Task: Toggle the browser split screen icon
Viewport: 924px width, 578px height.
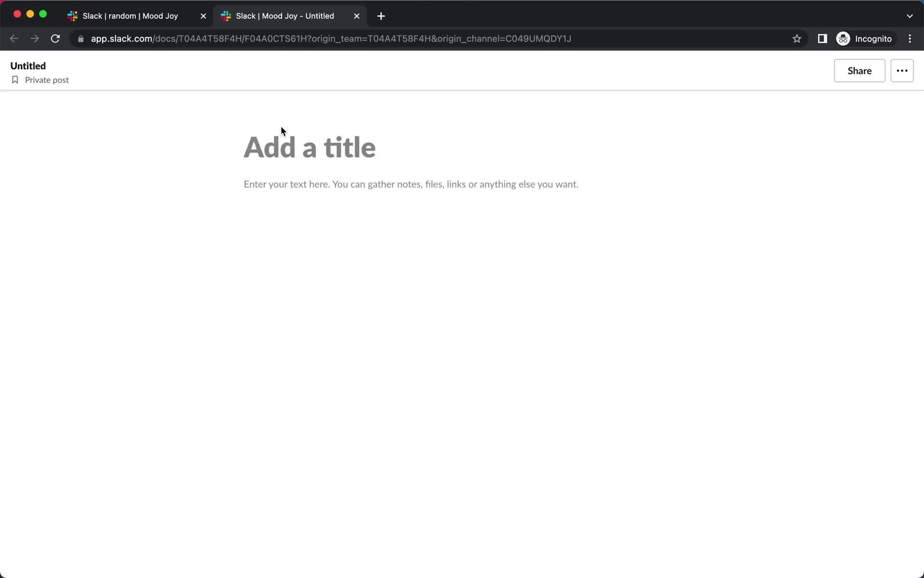Action: click(823, 39)
